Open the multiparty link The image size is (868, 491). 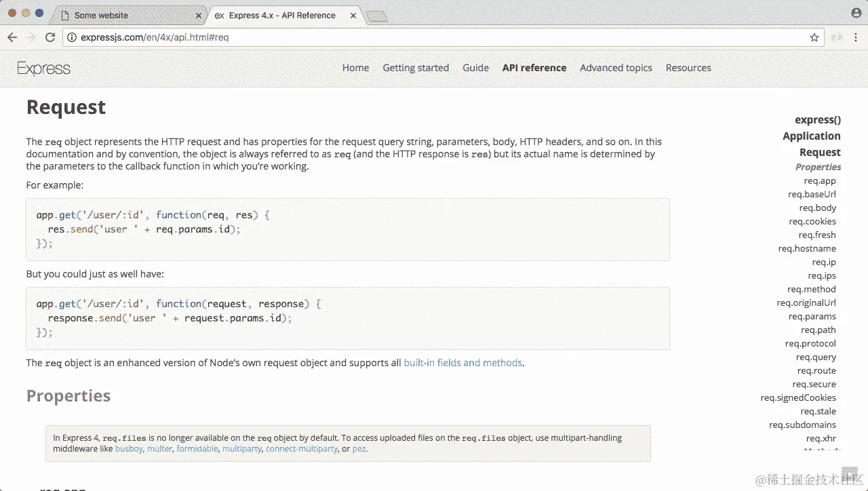(242, 449)
